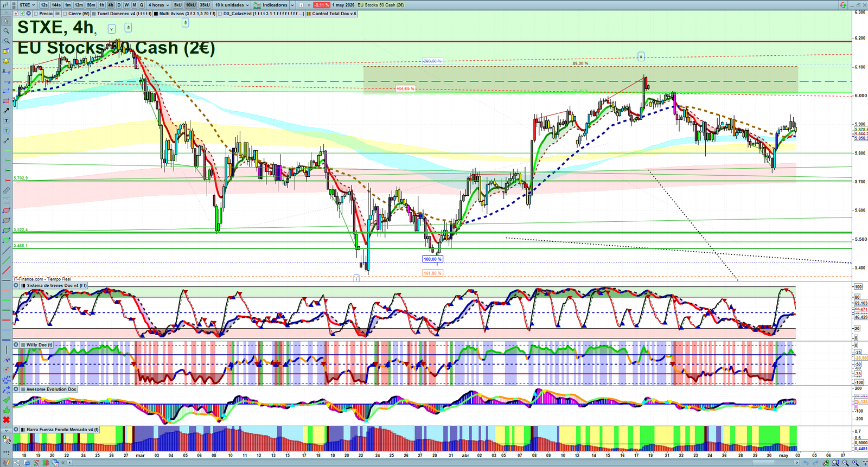Click the 35kU units button
868x467 pixels.
coord(205,5)
